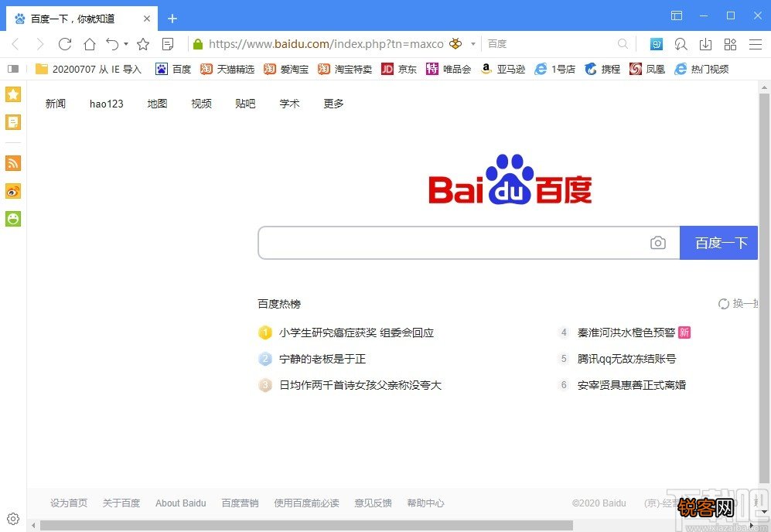Open the green smiley icon in sidebar
This screenshot has width=771, height=532.
click(x=13, y=219)
